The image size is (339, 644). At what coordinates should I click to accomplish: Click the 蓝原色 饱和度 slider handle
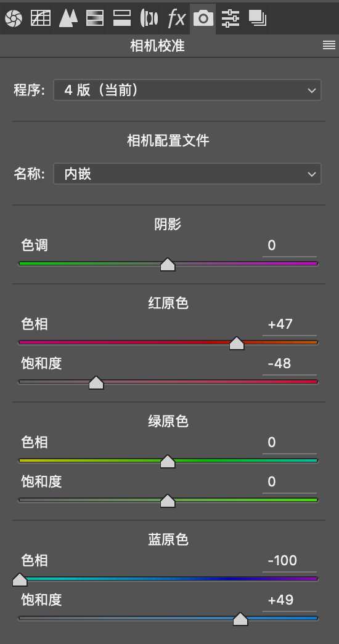point(240,619)
